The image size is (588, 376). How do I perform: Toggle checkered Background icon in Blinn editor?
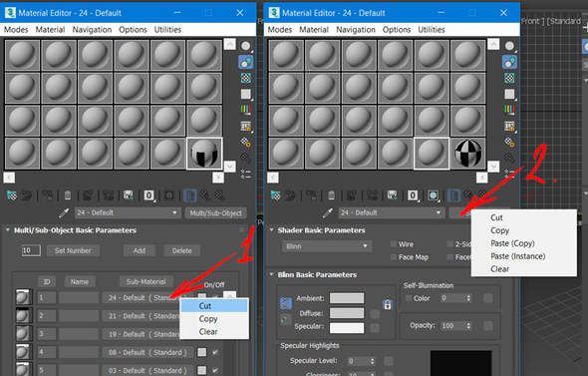click(509, 78)
